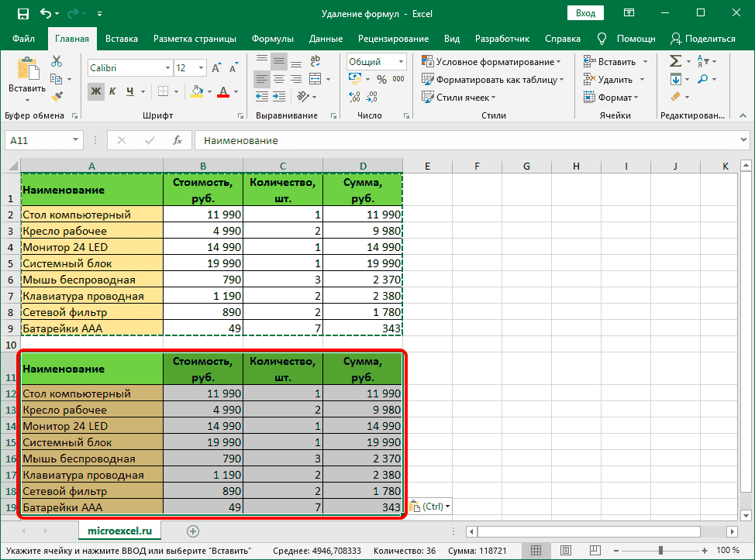The image size is (755, 560).
Task: Click the Вход account button
Action: click(x=585, y=12)
